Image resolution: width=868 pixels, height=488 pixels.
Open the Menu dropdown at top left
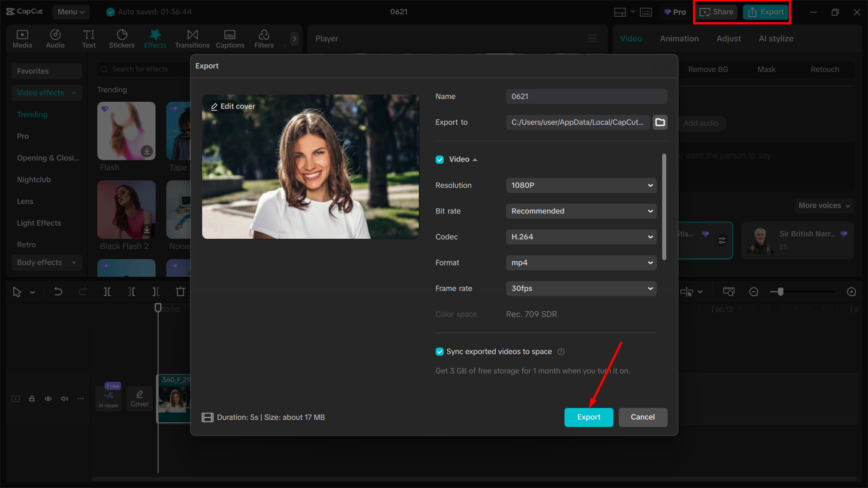pyautogui.click(x=71, y=12)
